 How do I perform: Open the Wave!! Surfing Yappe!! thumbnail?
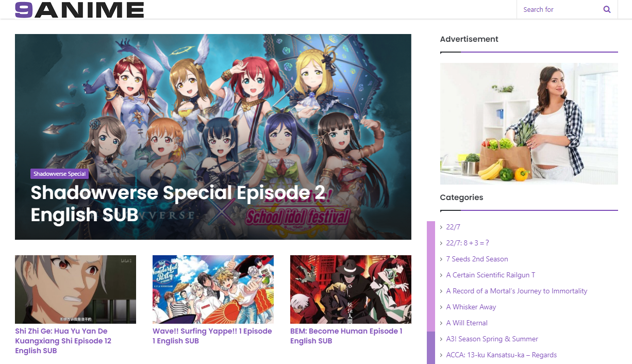coord(213,289)
